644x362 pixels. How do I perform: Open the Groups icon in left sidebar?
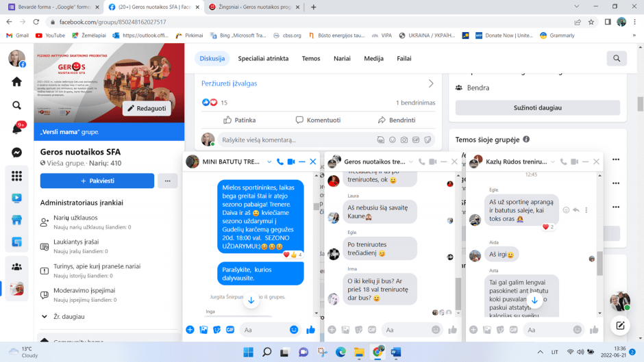click(16, 267)
